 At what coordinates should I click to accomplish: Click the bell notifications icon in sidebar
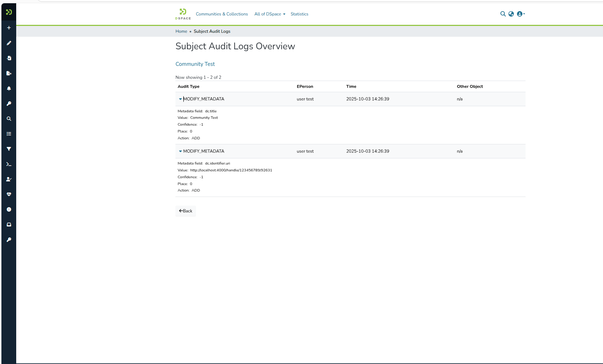[9, 89]
